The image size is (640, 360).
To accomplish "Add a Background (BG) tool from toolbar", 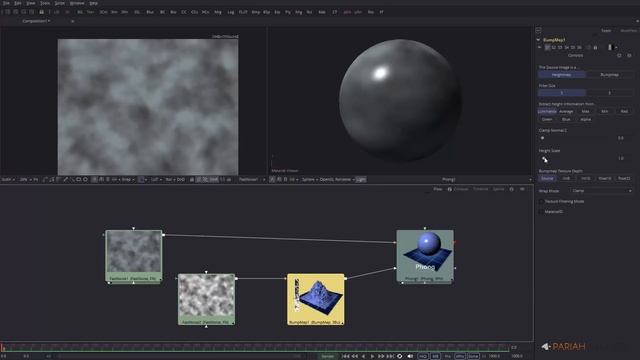I will (80, 12).
